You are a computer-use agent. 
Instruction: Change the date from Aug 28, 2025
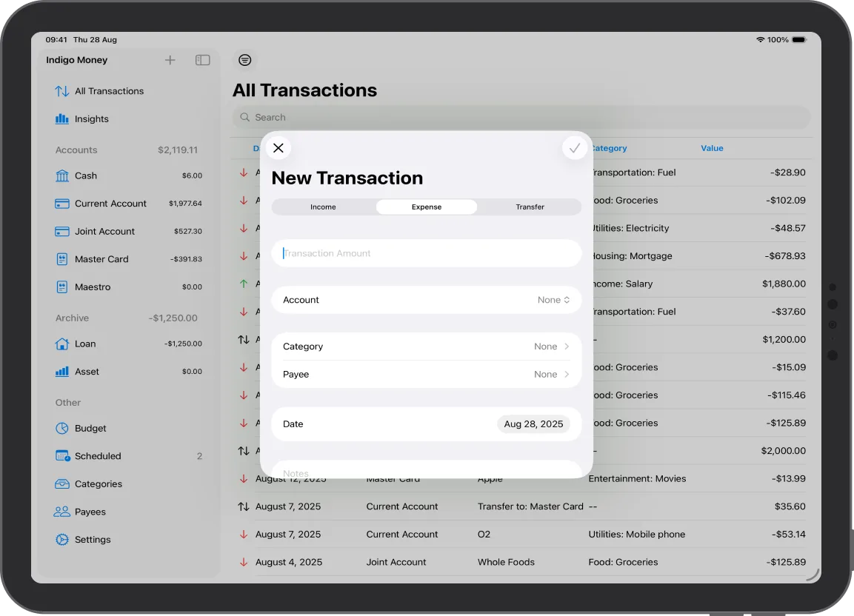(533, 423)
